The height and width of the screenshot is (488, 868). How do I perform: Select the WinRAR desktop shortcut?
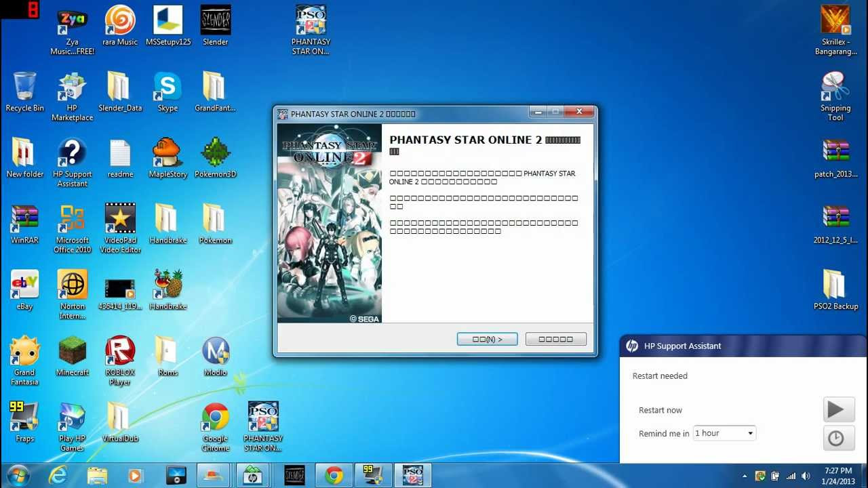pos(24,224)
